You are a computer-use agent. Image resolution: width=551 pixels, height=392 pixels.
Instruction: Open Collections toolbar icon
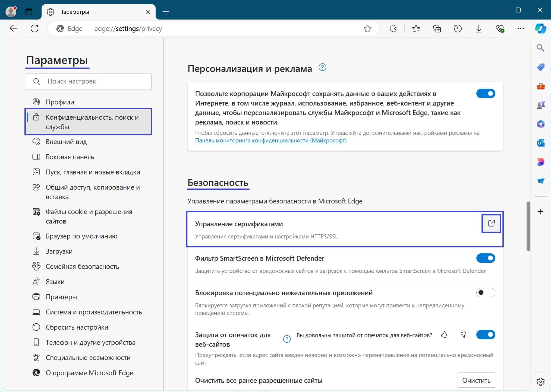pyautogui.click(x=437, y=28)
